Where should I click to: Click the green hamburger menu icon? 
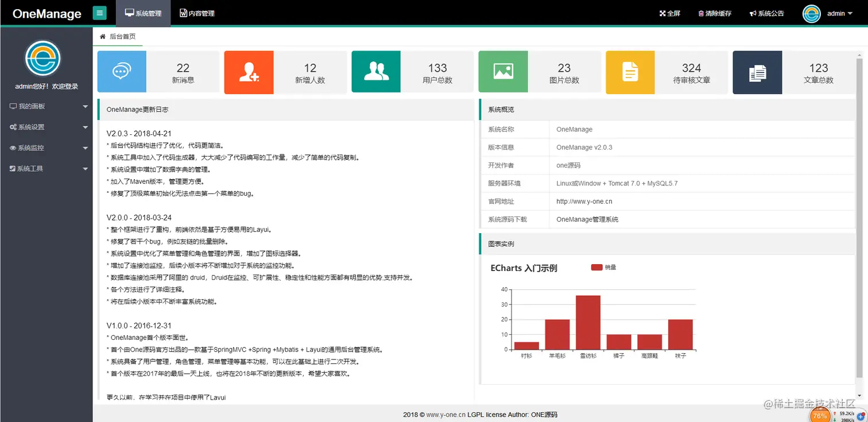100,13
